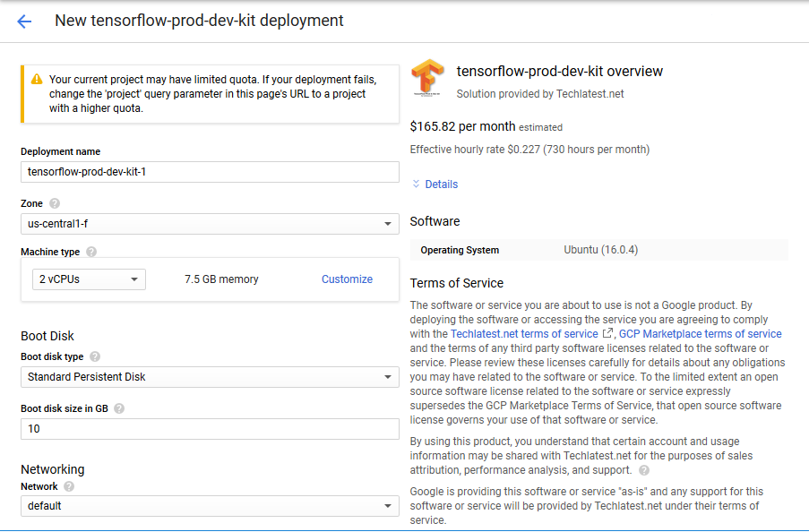The width and height of the screenshot is (809, 532).
Task: Open the Zone dropdown us-central1-f
Action: click(210, 224)
